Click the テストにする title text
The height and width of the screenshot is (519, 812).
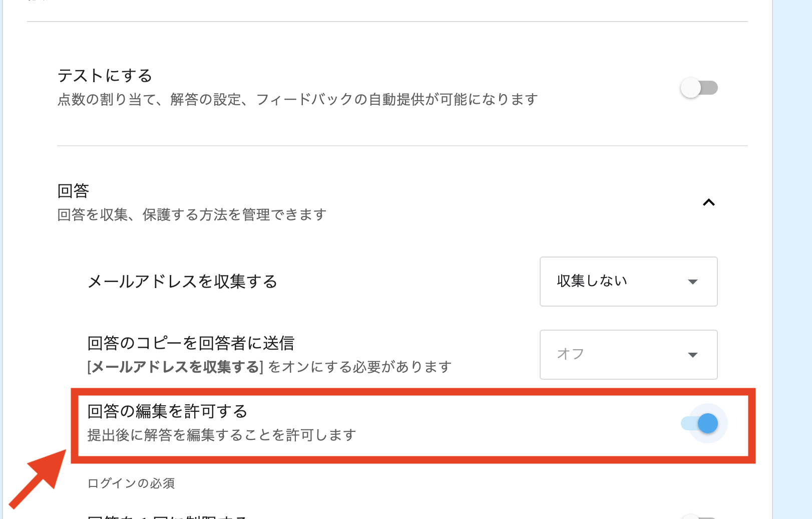(x=105, y=76)
